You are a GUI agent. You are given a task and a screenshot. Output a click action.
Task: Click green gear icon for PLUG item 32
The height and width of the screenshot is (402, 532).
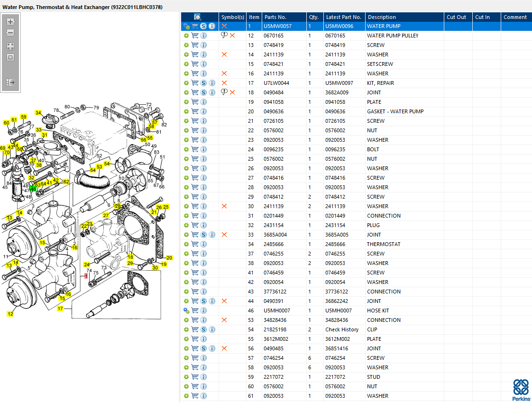[186, 225]
